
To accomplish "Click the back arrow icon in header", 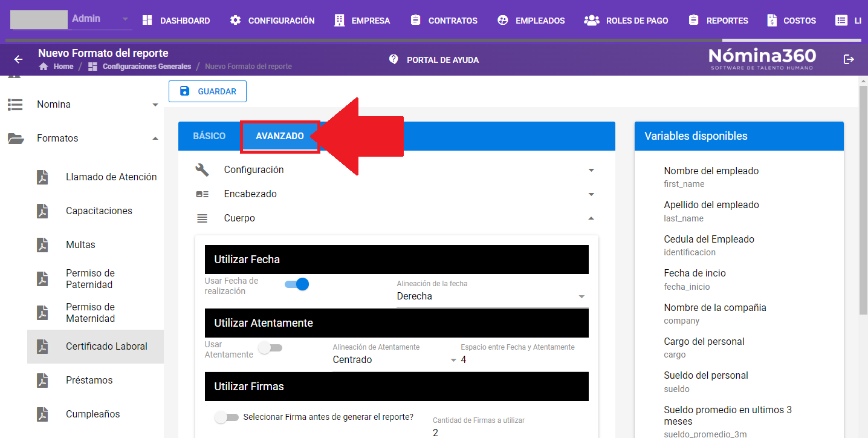I will tap(18, 59).
